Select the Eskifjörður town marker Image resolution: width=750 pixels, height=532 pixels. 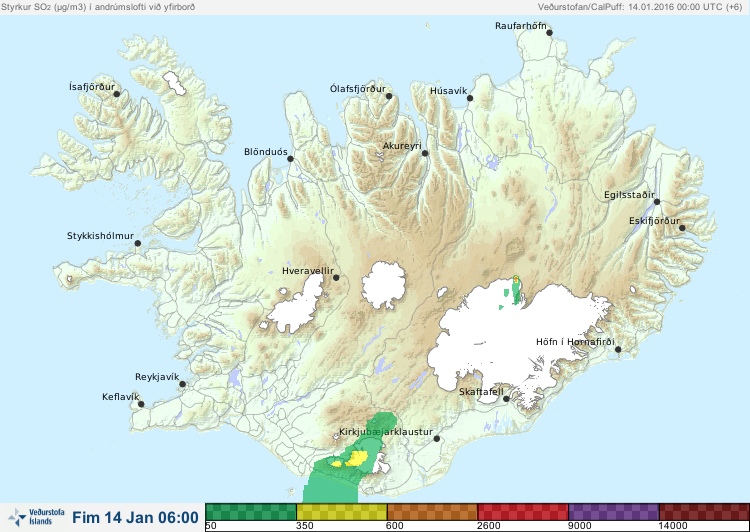point(682,228)
